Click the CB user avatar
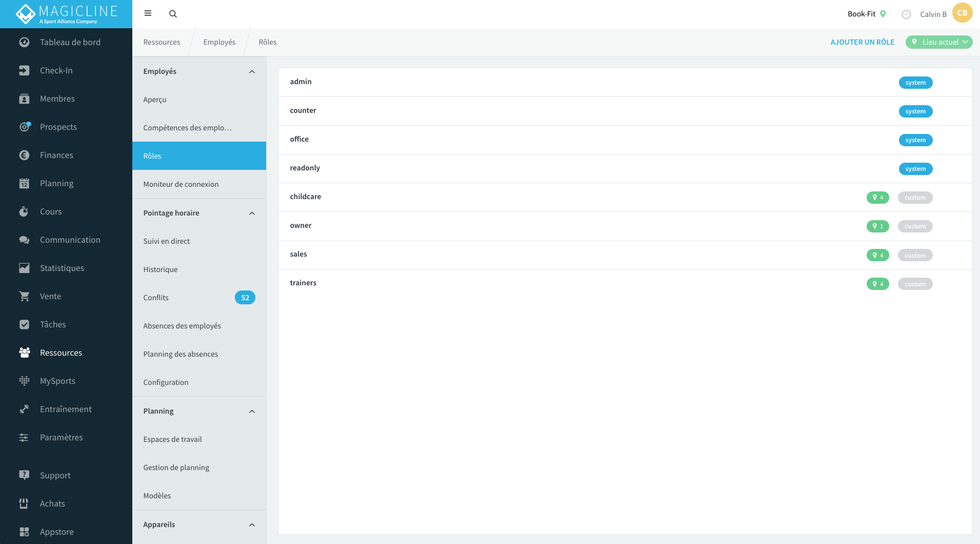This screenshot has width=980, height=544. pos(962,13)
